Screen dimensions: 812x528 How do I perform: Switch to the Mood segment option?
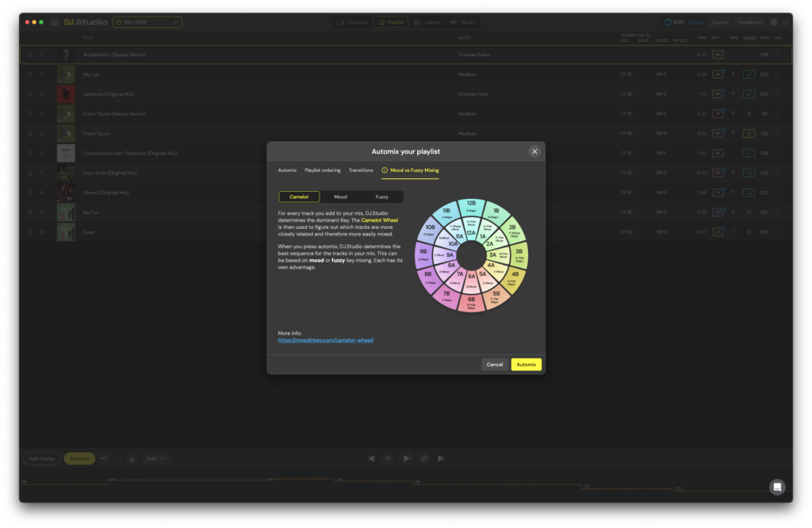[340, 197]
